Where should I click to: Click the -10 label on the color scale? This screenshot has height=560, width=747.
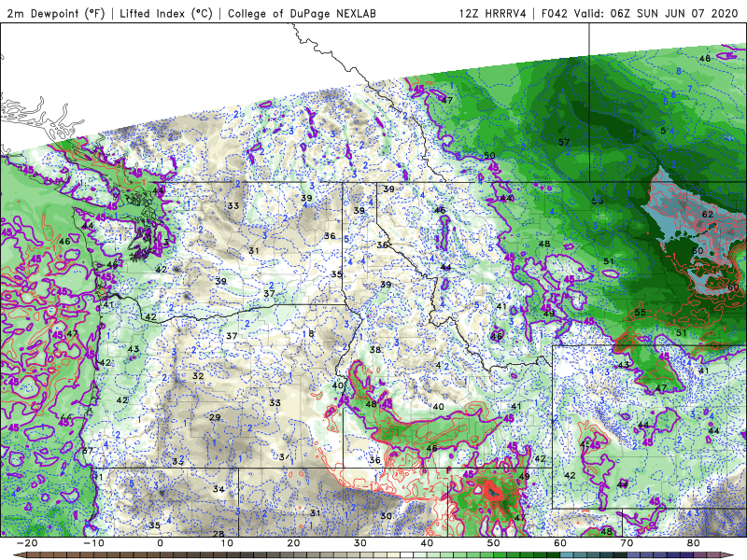[93, 543]
